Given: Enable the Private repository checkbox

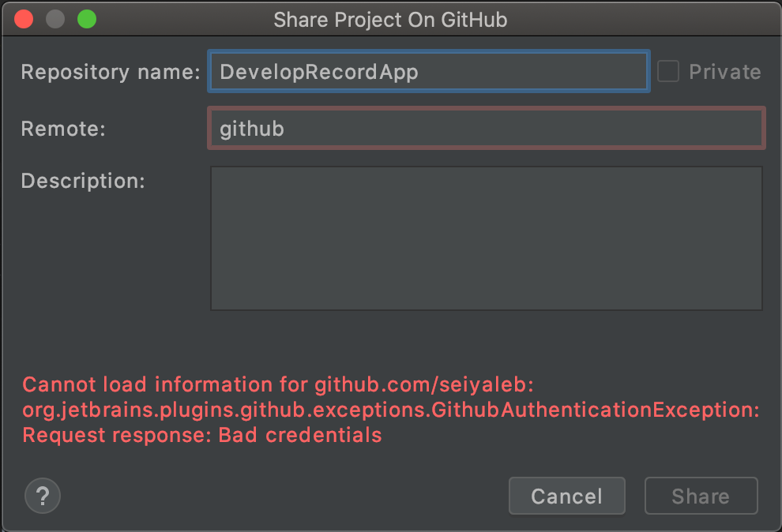Looking at the screenshot, I should click(668, 72).
